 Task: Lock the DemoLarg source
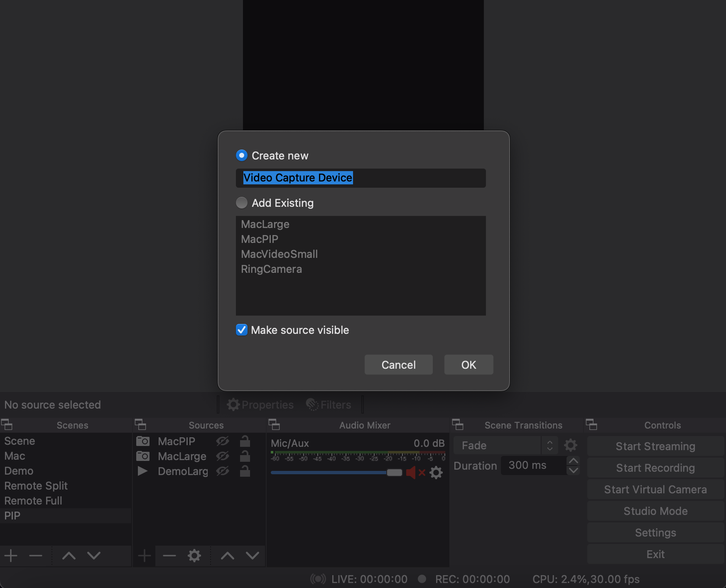(x=245, y=471)
